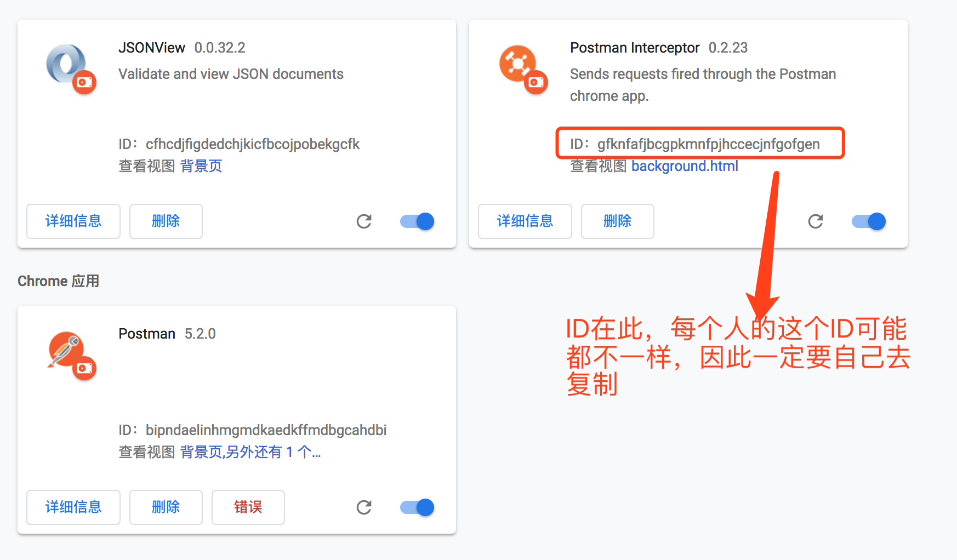Click the Postman Interceptor extension icon
The height and width of the screenshot is (560, 957).
pyautogui.click(x=517, y=64)
